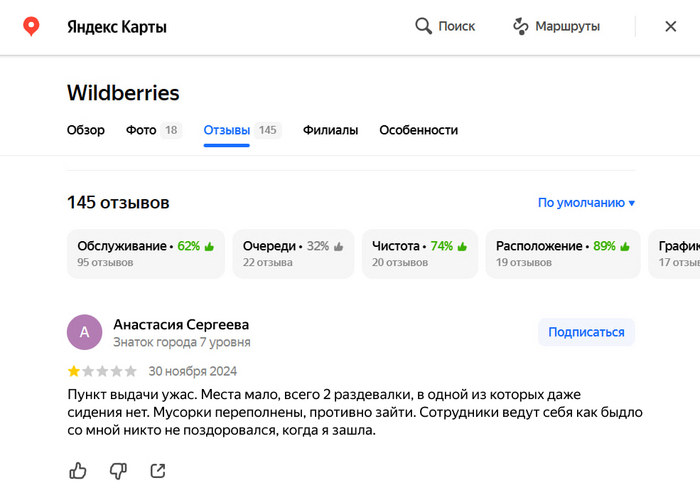700x488 pixels.
Task: Open the По умолчанию sort dropdown
Action: click(586, 203)
